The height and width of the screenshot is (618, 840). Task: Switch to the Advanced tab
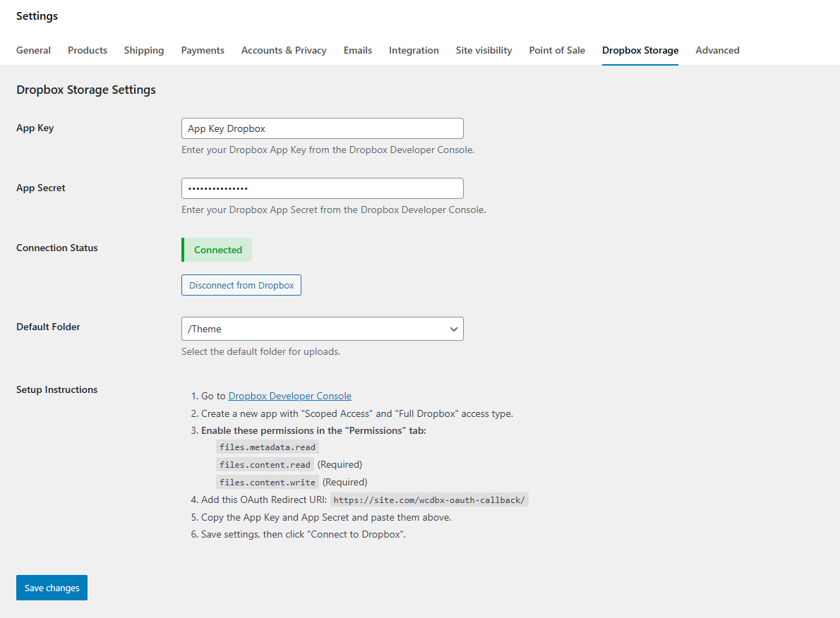[x=717, y=50]
